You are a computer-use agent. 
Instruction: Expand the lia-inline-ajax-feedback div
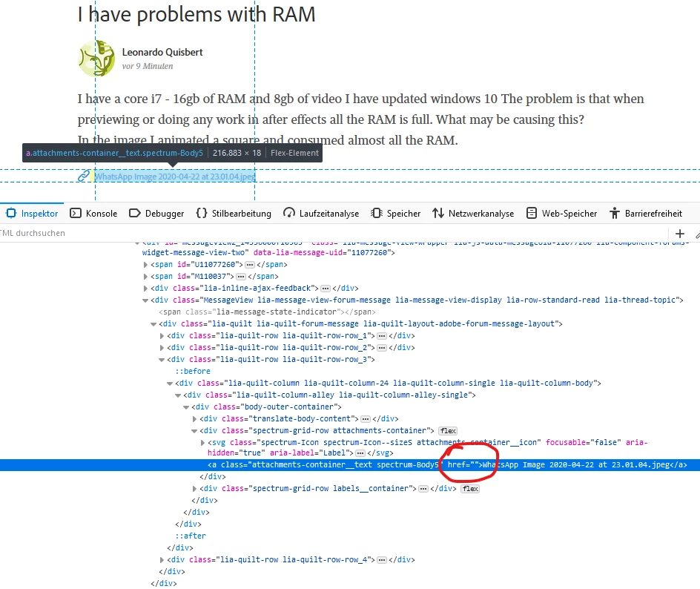145,289
